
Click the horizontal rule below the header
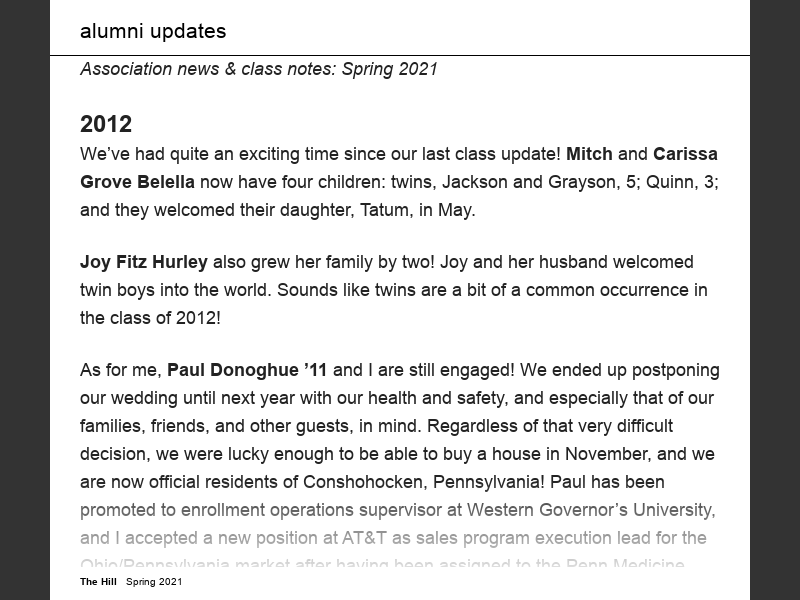coord(400,56)
